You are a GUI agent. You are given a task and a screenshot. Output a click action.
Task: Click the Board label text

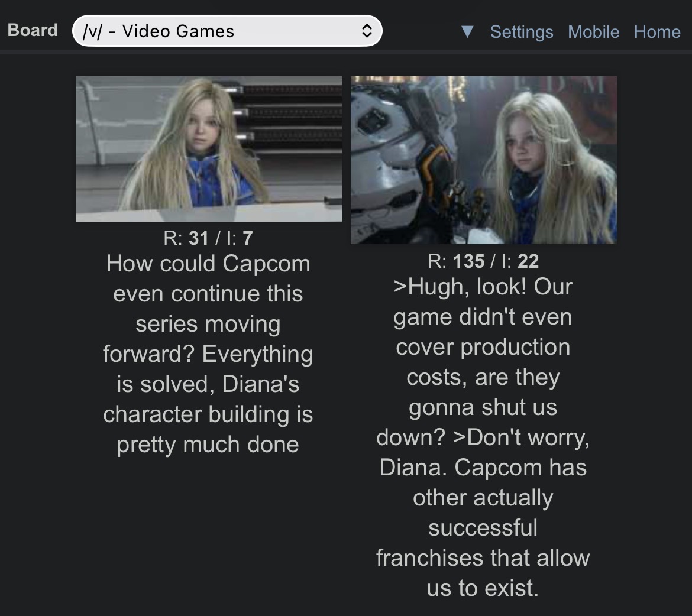point(33,31)
